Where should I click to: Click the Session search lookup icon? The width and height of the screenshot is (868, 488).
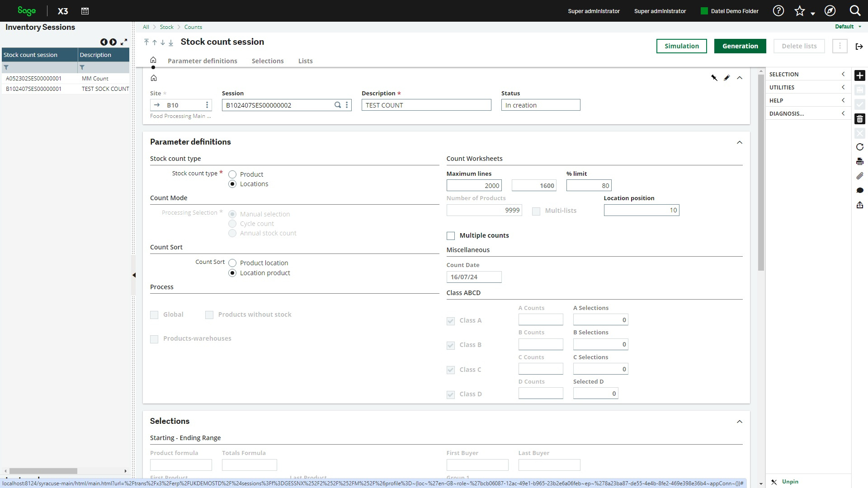click(337, 105)
